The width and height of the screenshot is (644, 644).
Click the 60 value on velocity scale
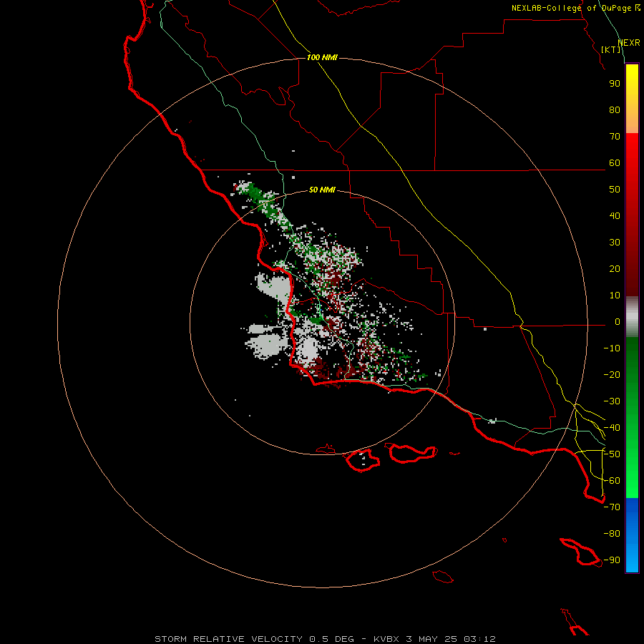[615, 163]
